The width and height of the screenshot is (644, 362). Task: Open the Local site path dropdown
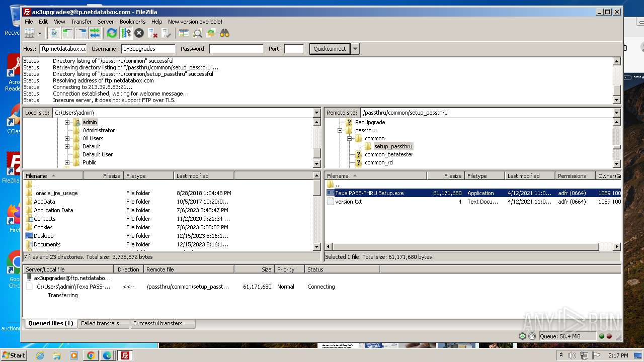point(317,113)
